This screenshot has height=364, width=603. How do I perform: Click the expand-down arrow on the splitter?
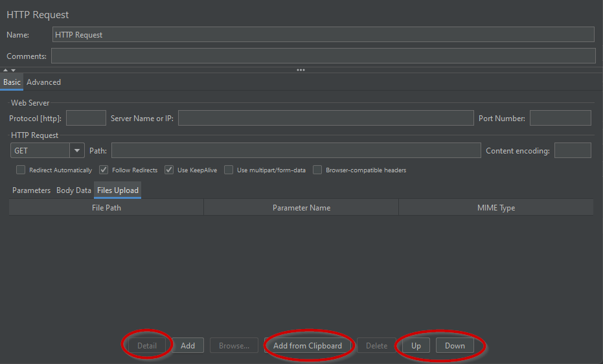pyautogui.click(x=13, y=70)
